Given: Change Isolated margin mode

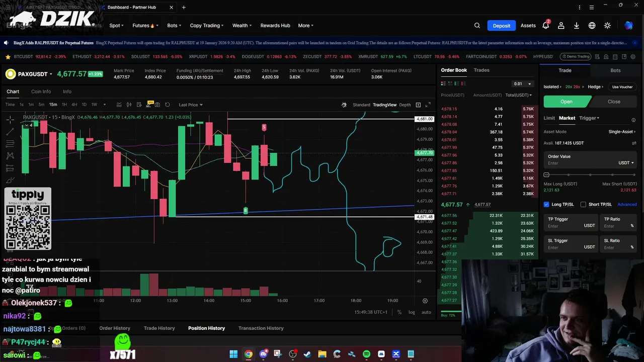Looking at the screenshot, I should pyautogui.click(x=552, y=87).
